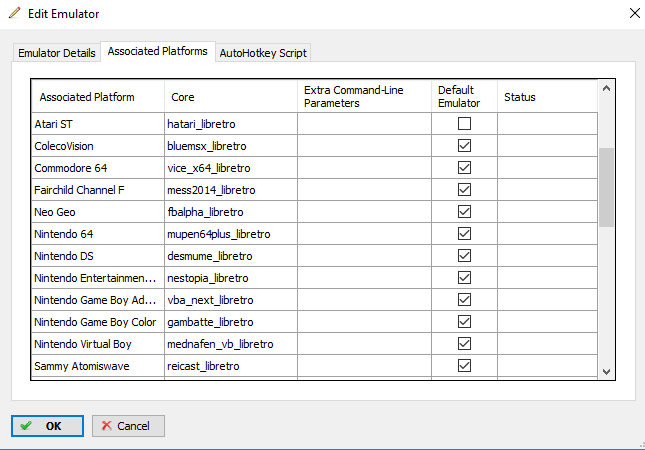Click the mess2014_libretro core cell
The height and width of the screenshot is (450, 645).
click(231, 190)
